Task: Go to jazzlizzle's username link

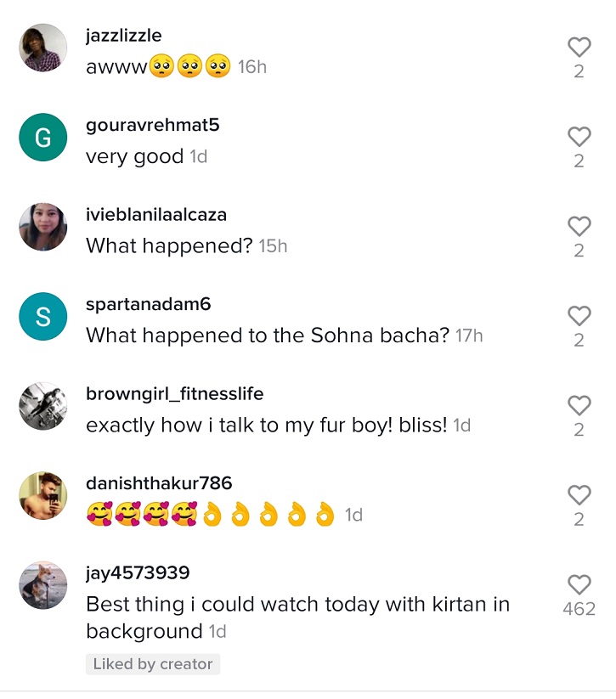Action: click(124, 36)
